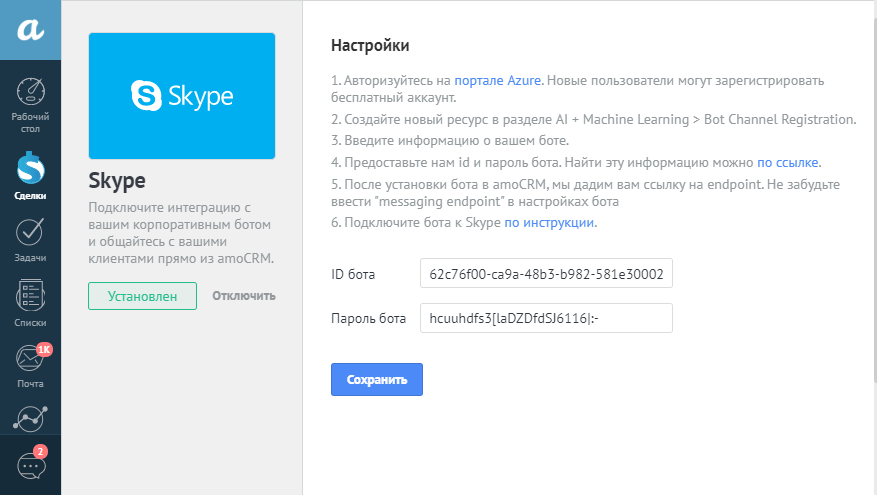Click the Сохранить button
The image size is (877, 495).
tap(376, 380)
